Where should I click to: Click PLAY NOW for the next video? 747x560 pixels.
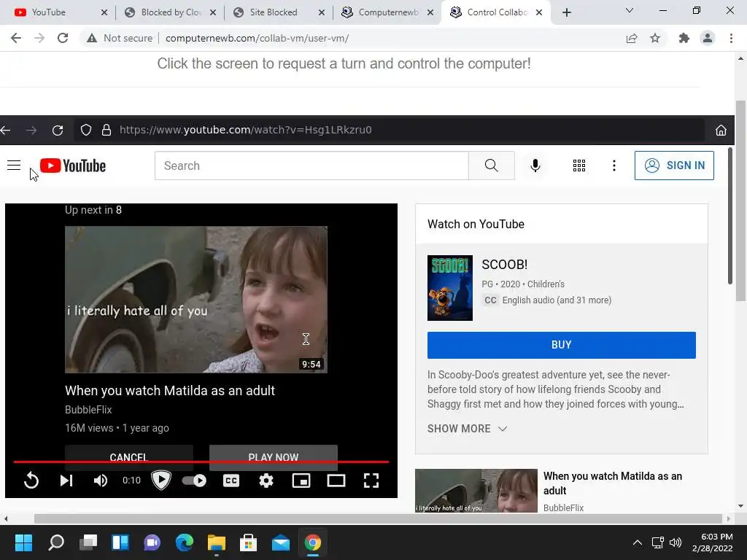pos(273,457)
